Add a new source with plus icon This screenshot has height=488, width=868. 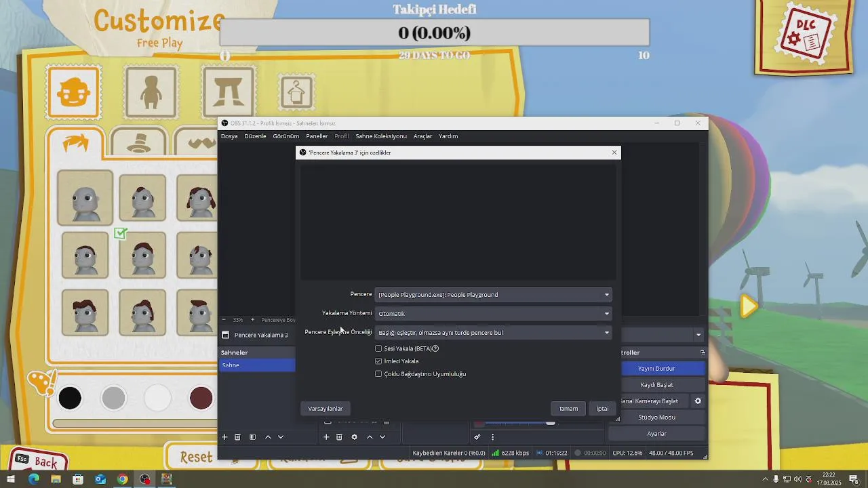pos(326,437)
